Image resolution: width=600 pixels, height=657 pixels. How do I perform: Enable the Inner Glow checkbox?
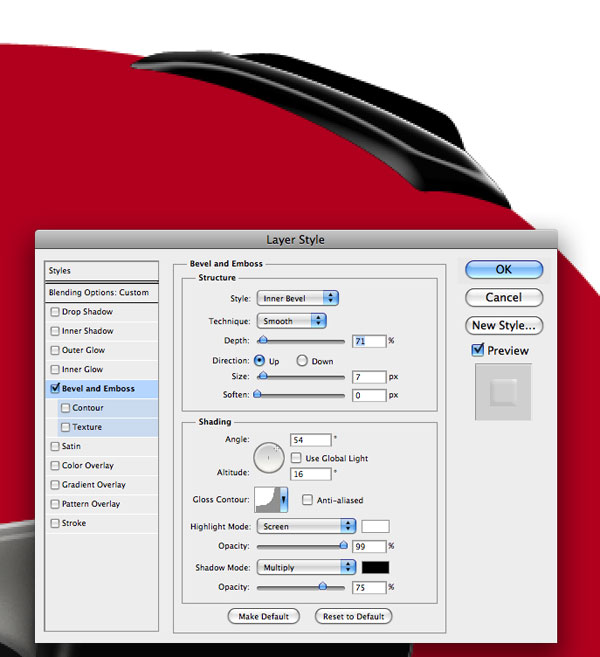pyautogui.click(x=55, y=370)
